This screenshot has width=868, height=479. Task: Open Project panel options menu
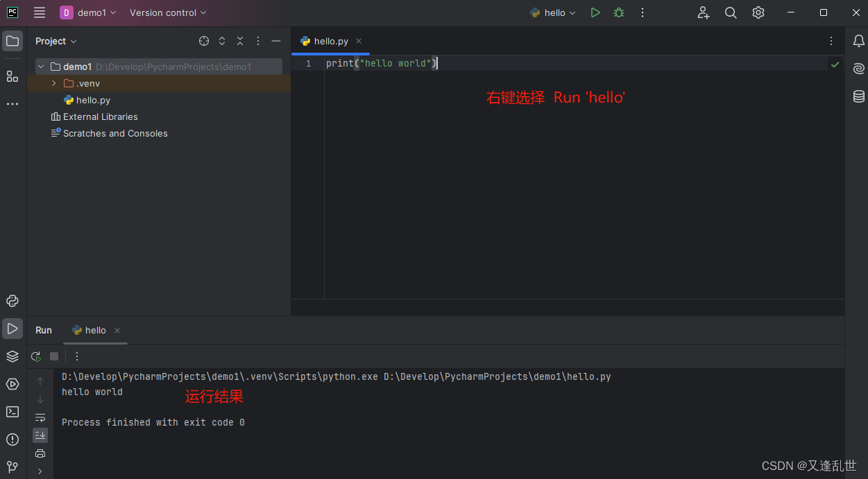click(x=258, y=41)
